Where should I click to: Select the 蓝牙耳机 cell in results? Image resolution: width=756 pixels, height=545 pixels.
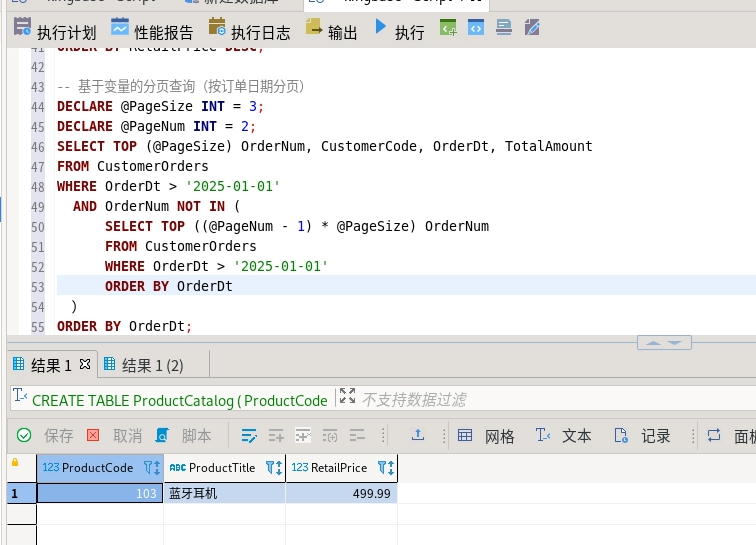pyautogui.click(x=224, y=493)
